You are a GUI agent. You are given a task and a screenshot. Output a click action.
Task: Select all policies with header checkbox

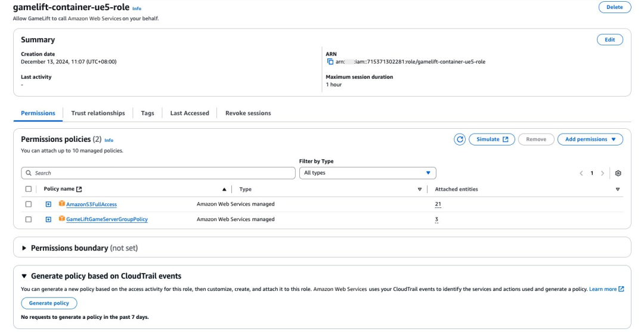click(x=29, y=189)
